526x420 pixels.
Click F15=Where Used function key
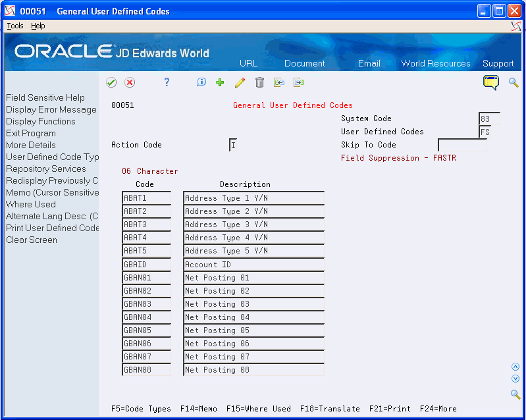pos(258,409)
